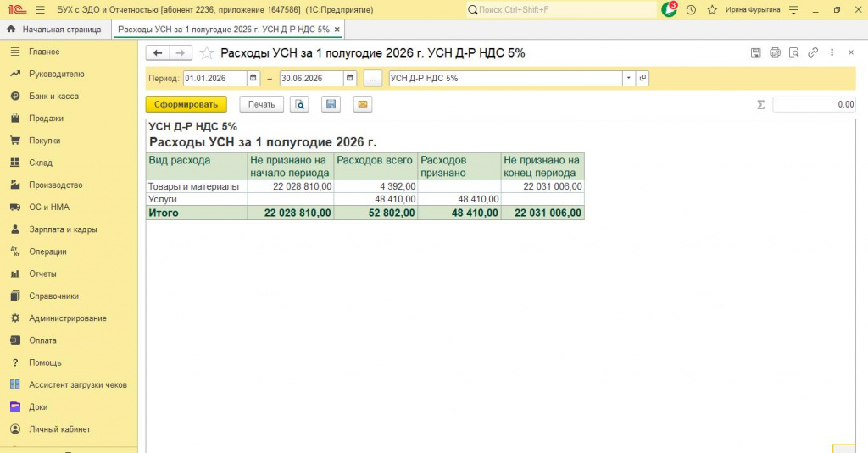This screenshot has height=453, width=868.
Task: Click the search field Поиск Ctrl+Shift+F
Action: tap(562, 9)
